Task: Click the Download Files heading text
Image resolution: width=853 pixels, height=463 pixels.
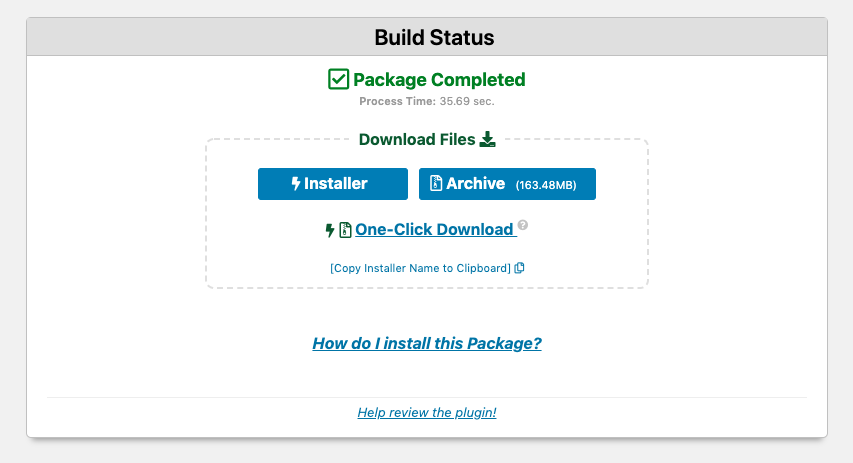Action: (417, 139)
